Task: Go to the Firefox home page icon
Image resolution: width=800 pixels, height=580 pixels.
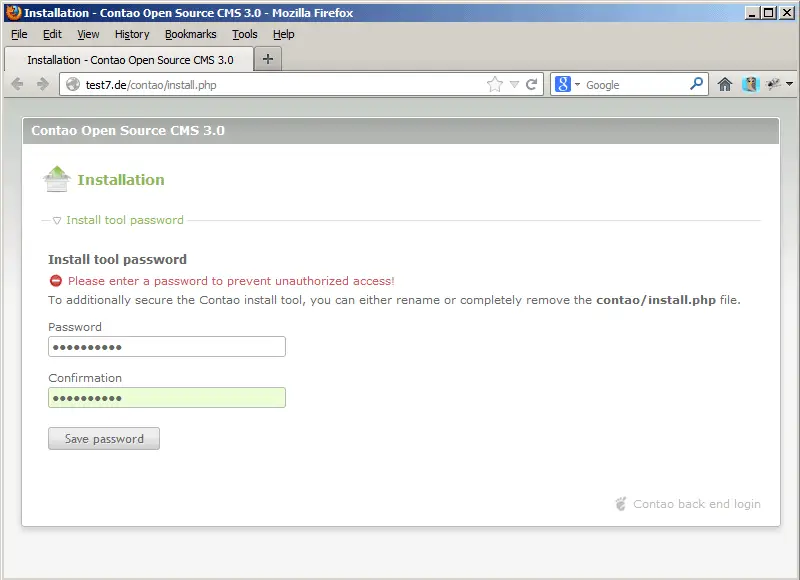Action: point(724,84)
